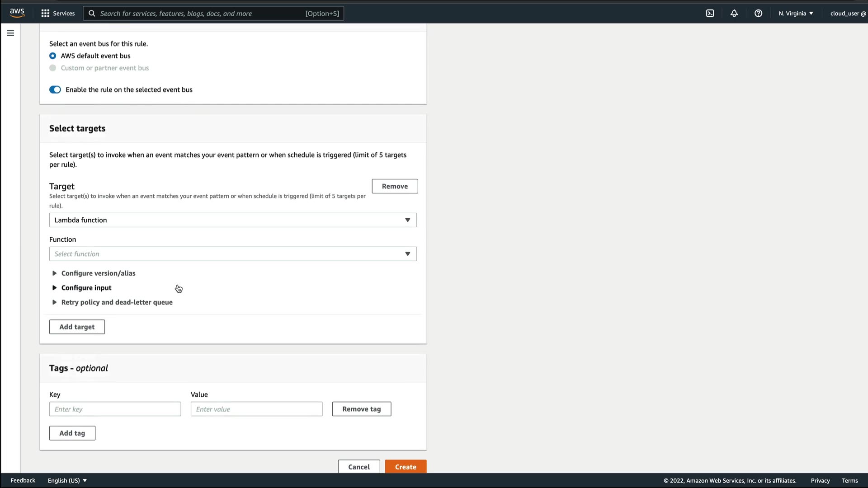Select AWS default event bus radio

(x=53, y=56)
